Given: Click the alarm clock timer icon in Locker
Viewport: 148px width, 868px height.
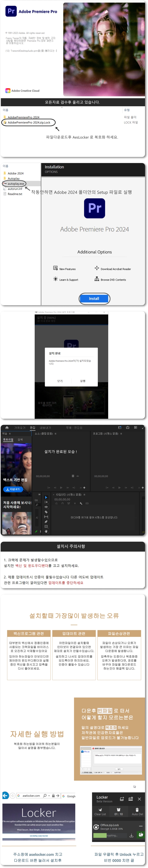Looking at the screenshot, I should [x=118, y=810].
